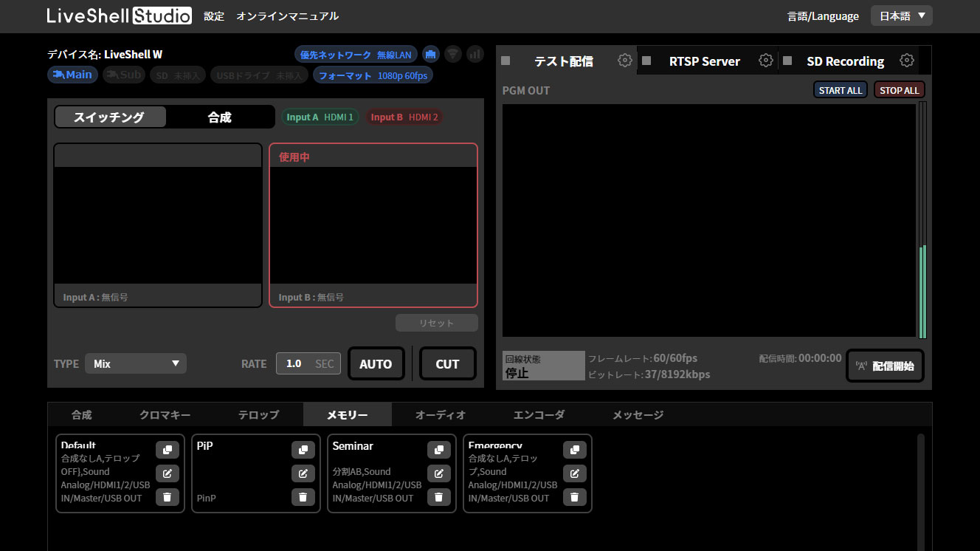The height and width of the screenshot is (551, 980).
Task: Delete the Emergency memory preset
Action: point(575,497)
